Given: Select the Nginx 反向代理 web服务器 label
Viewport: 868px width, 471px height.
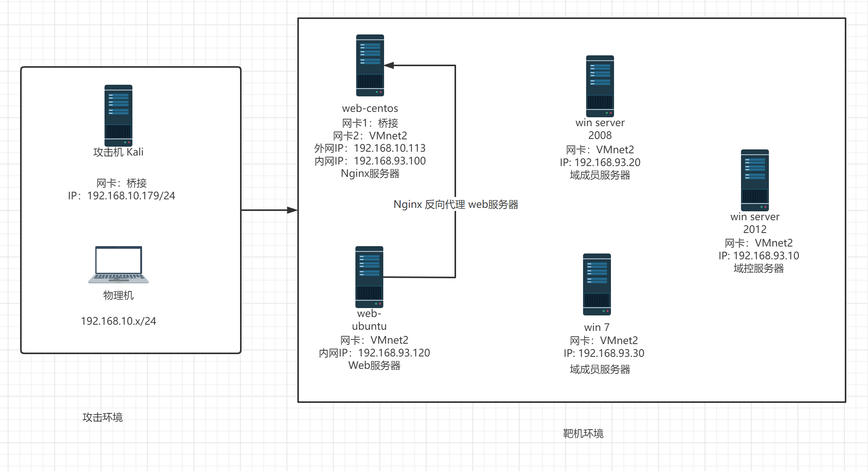Looking at the screenshot, I should [456, 204].
